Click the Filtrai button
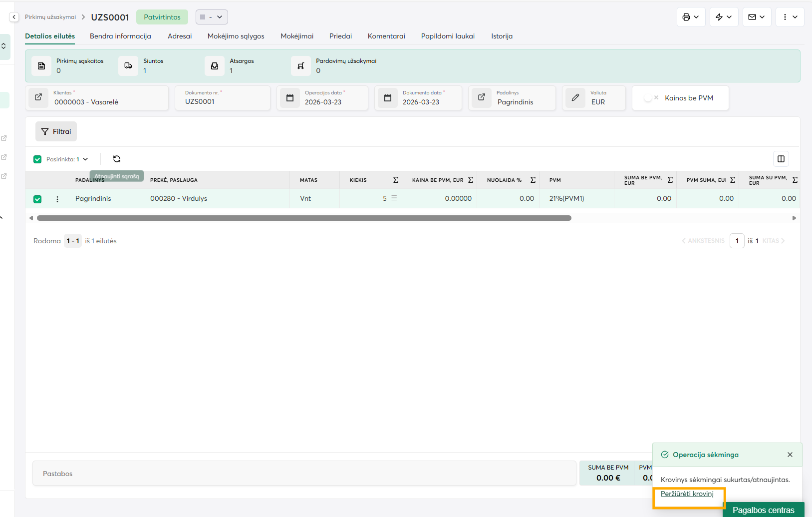The image size is (812, 517). point(56,131)
